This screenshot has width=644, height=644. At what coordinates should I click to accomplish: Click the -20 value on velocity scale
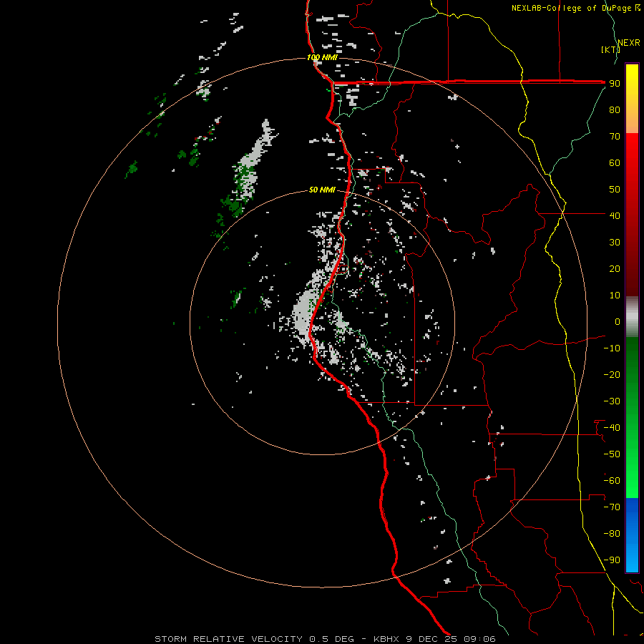pyautogui.click(x=612, y=374)
